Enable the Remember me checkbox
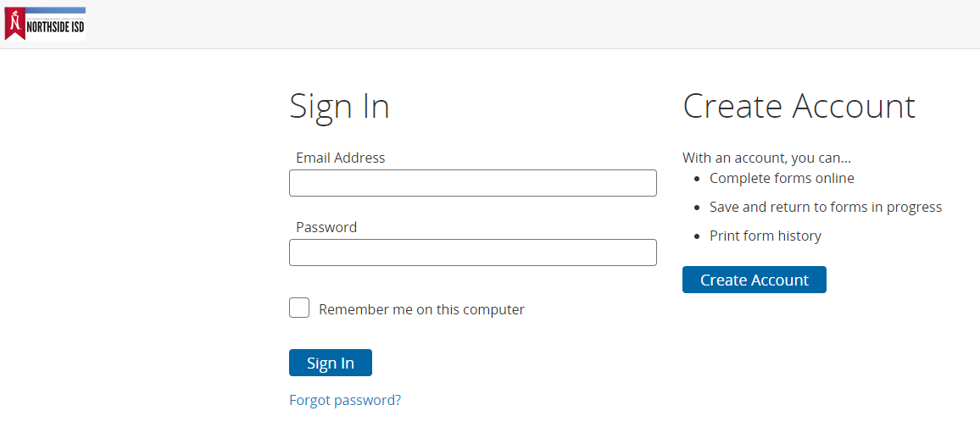The height and width of the screenshot is (444, 980). pos(299,308)
